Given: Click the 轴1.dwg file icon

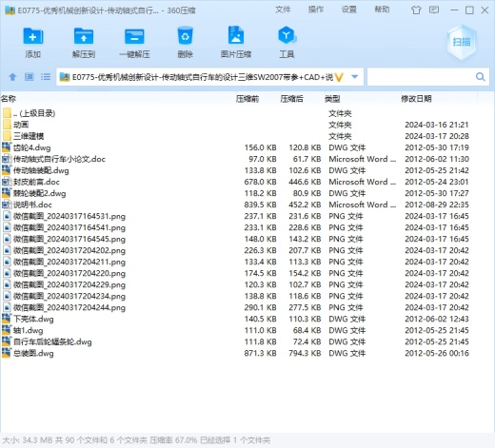Looking at the screenshot, I should [7, 330].
